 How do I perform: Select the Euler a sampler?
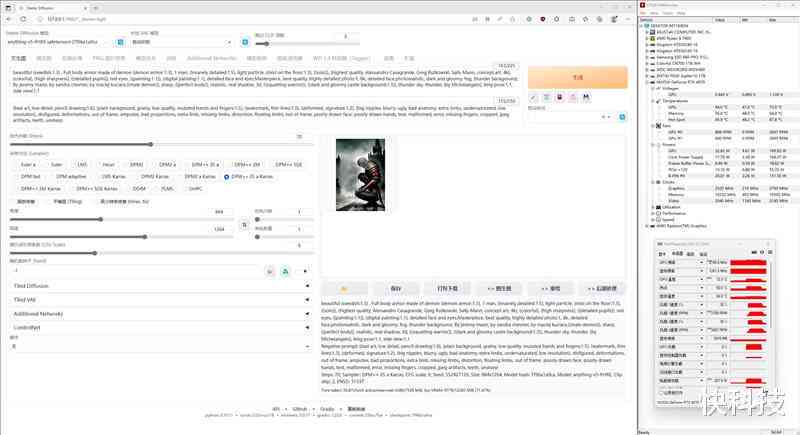click(25, 165)
